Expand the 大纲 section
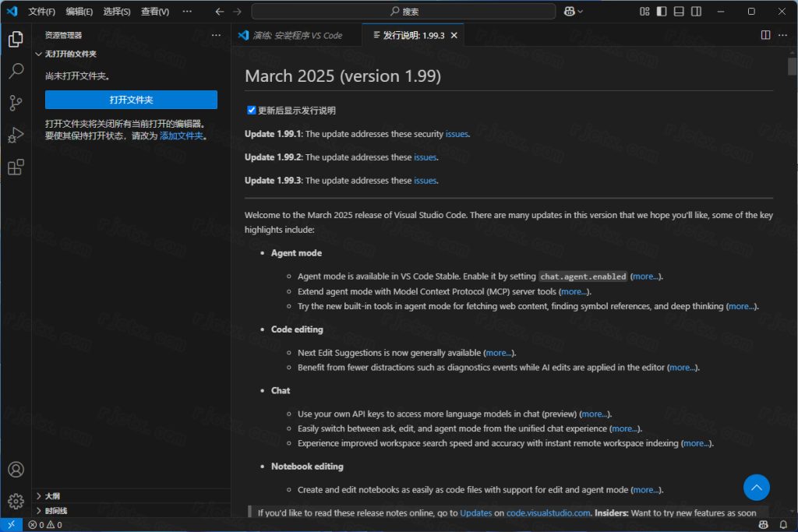Screen dimensions: 798x532 tap(131, 496)
